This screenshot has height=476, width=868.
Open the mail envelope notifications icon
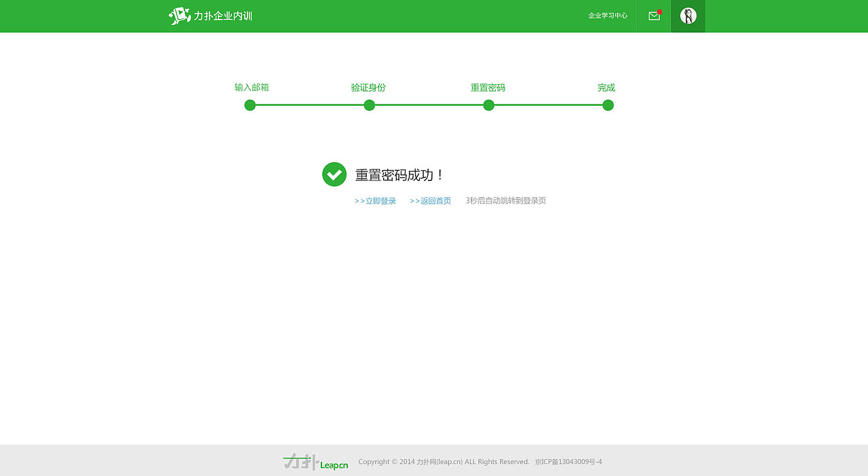point(654,16)
